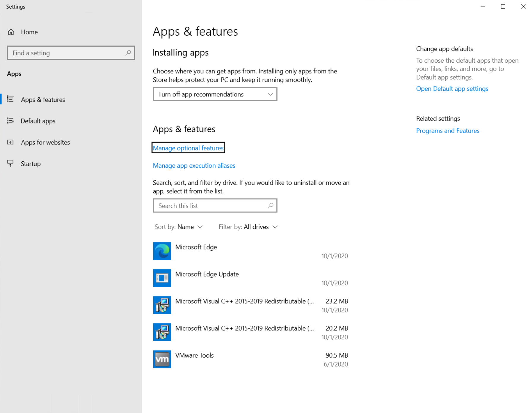Select the Microsoft Edge Update entry name
This screenshot has width=532, height=413.
click(207, 274)
